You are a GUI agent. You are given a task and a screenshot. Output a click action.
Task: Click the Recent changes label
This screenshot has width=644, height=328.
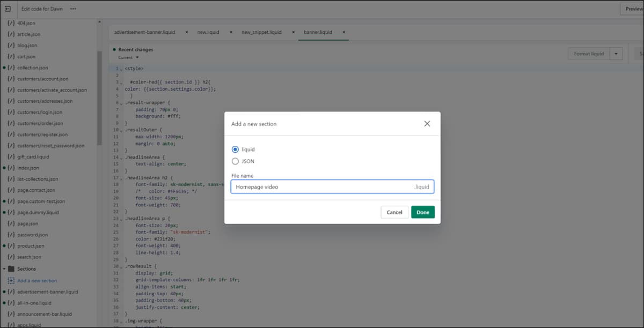point(135,50)
